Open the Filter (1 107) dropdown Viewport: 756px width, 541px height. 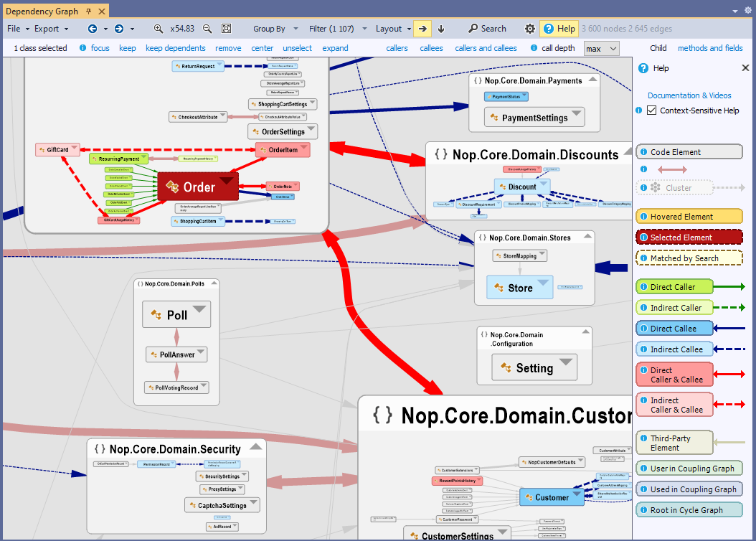[338, 29]
